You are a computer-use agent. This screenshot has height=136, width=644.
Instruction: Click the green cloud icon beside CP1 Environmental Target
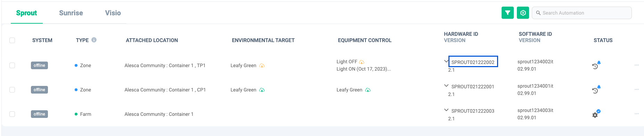pos(262,90)
